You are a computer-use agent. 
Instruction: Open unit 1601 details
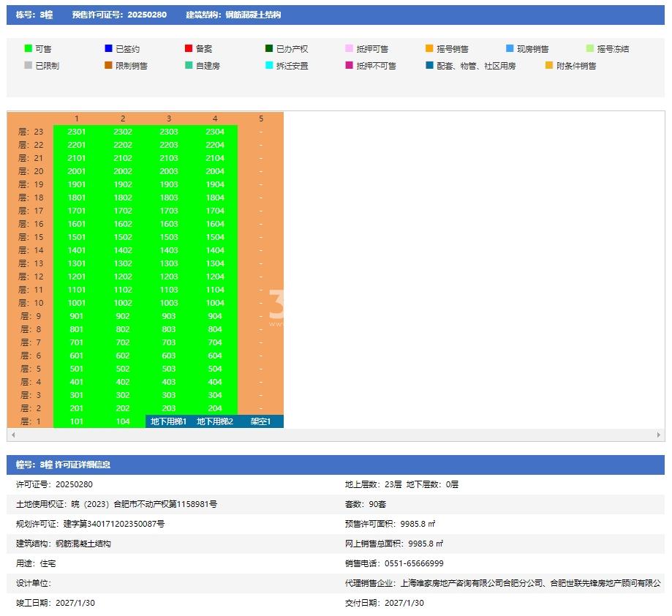pyautogui.click(x=76, y=224)
